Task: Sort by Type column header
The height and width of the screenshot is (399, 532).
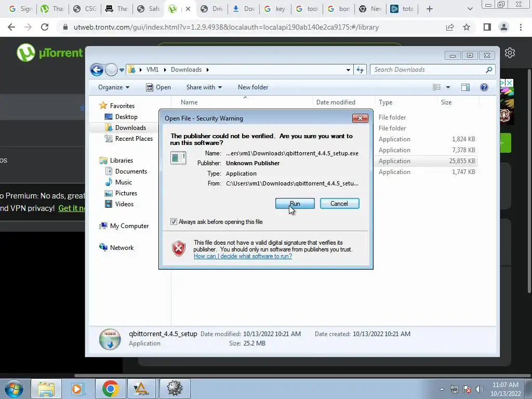Action: pyautogui.click(x=406, y=102)
